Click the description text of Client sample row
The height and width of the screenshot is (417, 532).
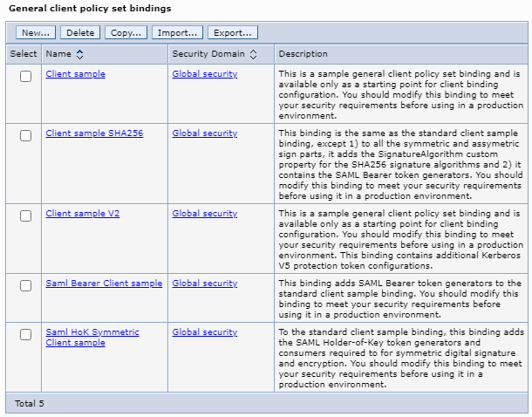click(401, 95)
